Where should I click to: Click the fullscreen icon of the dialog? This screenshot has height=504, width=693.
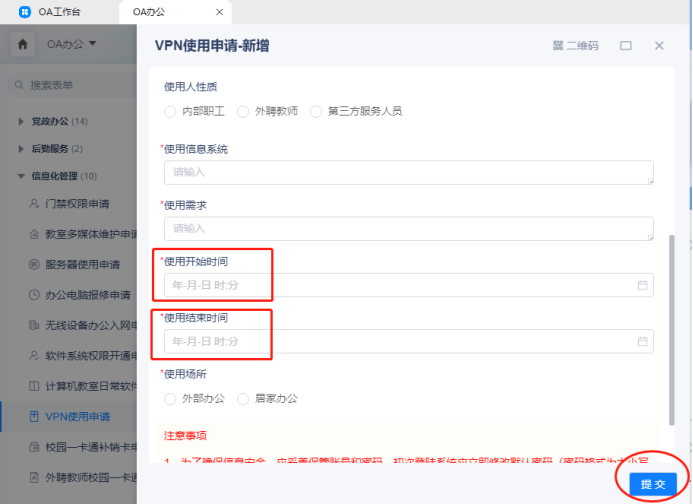(626, 46)
